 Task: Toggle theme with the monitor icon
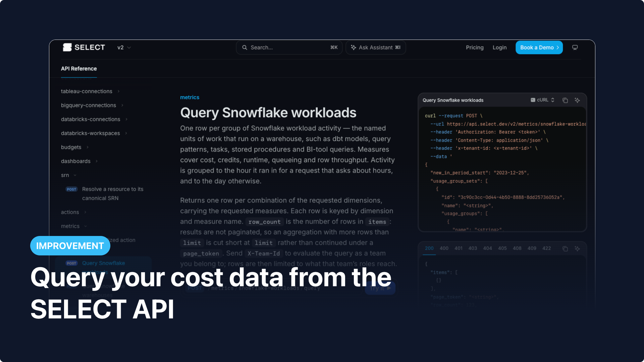pyautogui.click(x=575, y=48)
